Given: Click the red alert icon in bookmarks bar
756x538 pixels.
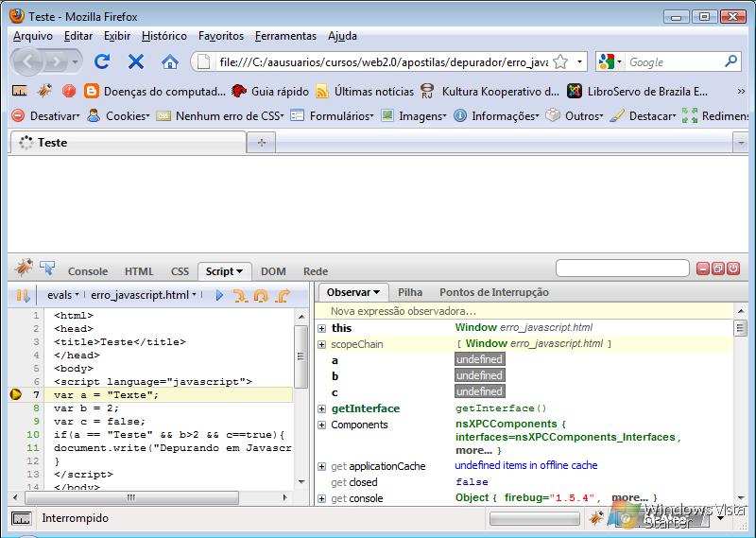Looking at the screenshot, I should click(x=68, y=91).
